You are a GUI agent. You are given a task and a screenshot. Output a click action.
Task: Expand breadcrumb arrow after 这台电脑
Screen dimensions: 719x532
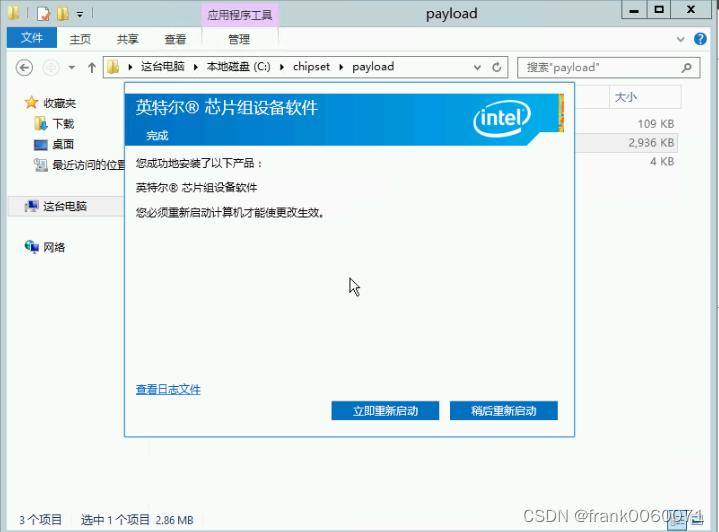(196, 67)
